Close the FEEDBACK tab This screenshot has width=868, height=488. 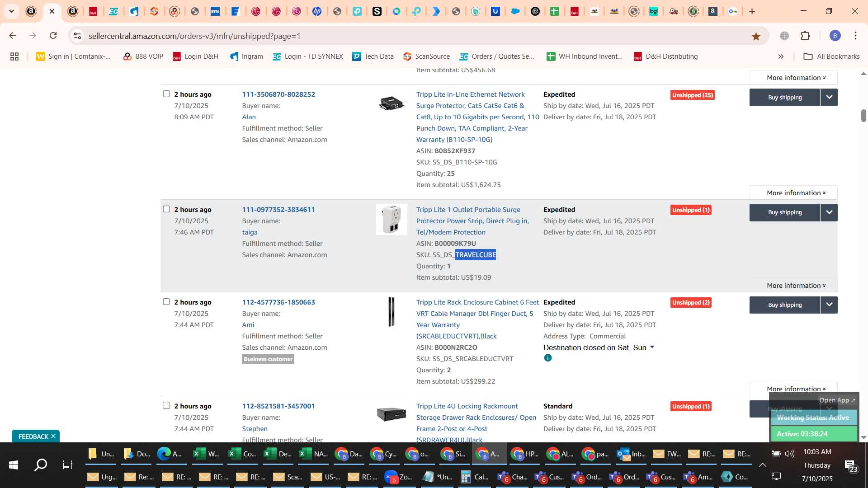pos(53,436)
